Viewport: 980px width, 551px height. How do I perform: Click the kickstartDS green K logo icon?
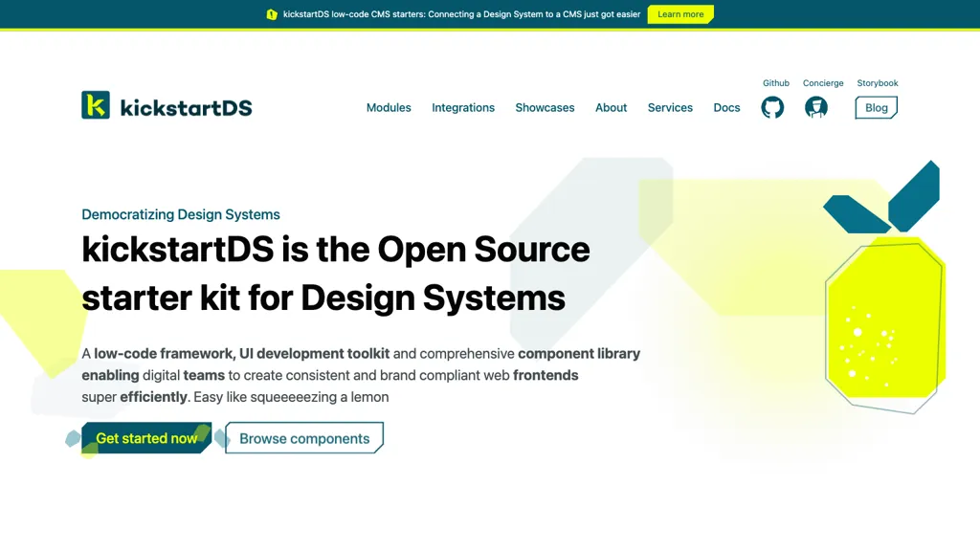(96, 105)
